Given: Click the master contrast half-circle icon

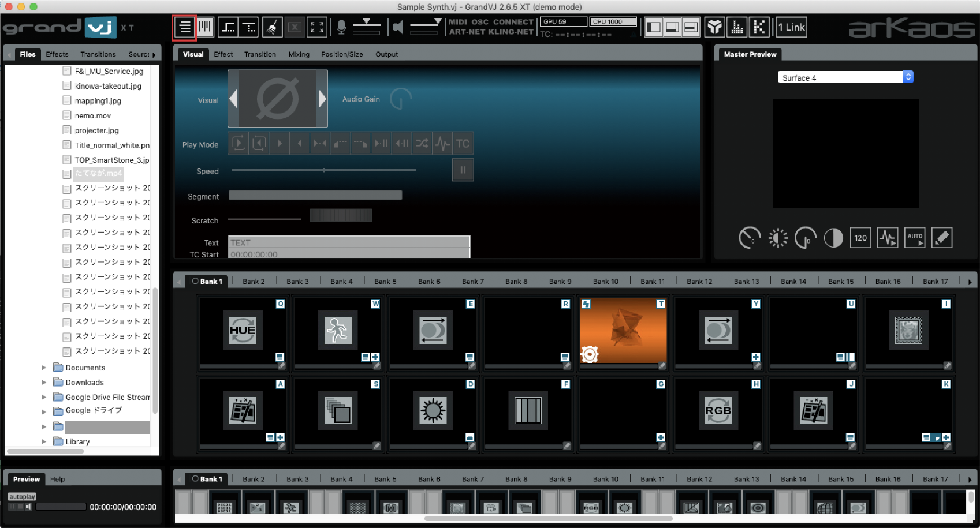Looking at the screenshot, I should [x=833, y=238].
